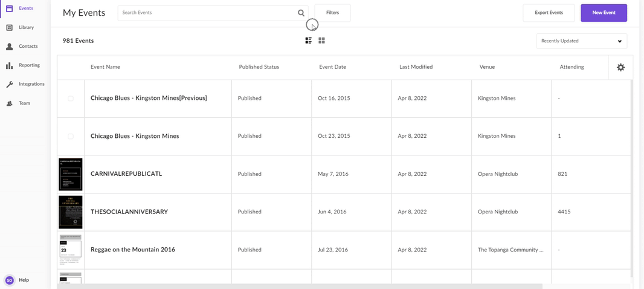
Task: Click the Event Date column header
Action: coord(332,67)
